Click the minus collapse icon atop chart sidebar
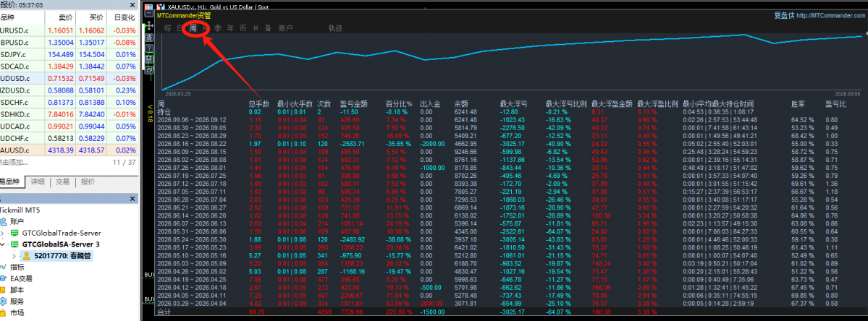Viewport: 868px width, 321px height. point(149,14)
